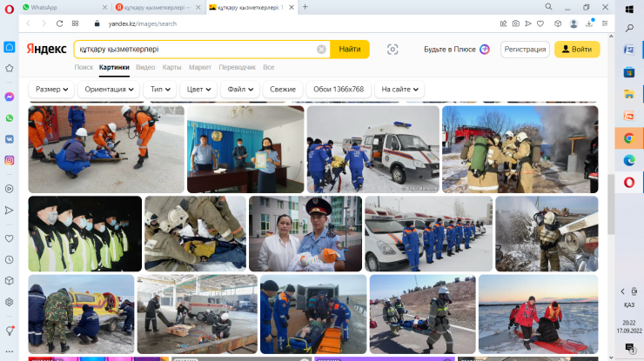The height and width of the screenshot is (361, 644).
Task: Toggle the Обои 1366x768 filter
Action: click(x=339, y=89)
